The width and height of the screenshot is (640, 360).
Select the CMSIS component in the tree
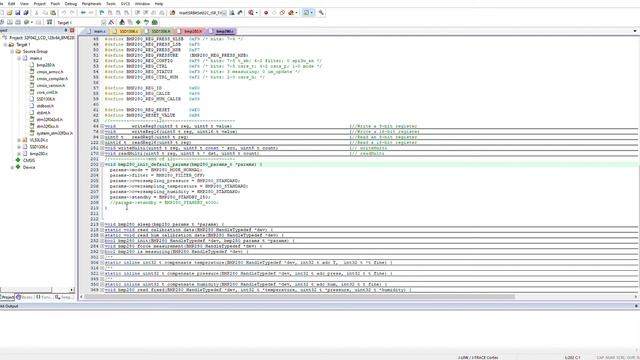pos(29,160)
